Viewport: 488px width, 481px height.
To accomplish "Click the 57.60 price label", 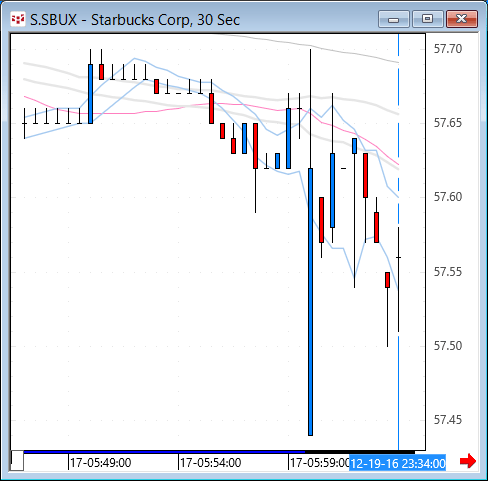I will (x=448, y=197).
